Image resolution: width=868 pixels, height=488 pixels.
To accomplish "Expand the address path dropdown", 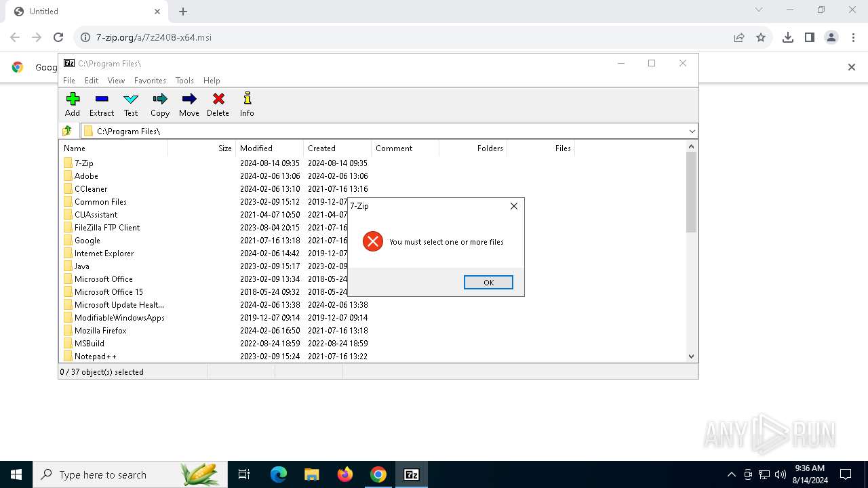I will point(692,131).
